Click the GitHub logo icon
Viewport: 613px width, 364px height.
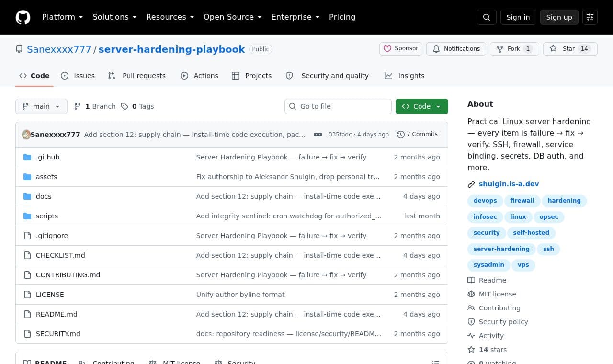pyautogui.click(x=23, y=17)
